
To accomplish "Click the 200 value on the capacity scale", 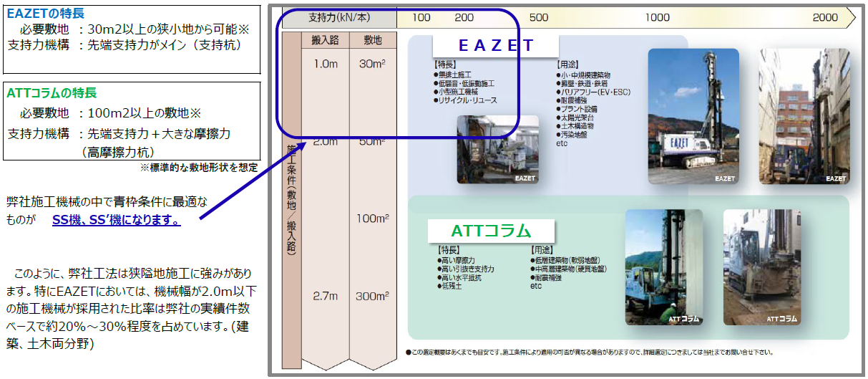I will coord(464,17).
